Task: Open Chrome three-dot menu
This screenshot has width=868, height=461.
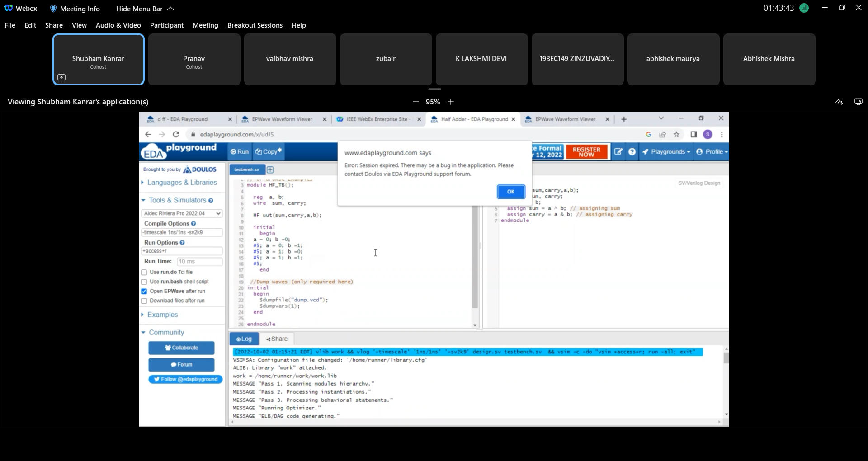Action: [x=722, y=134]
